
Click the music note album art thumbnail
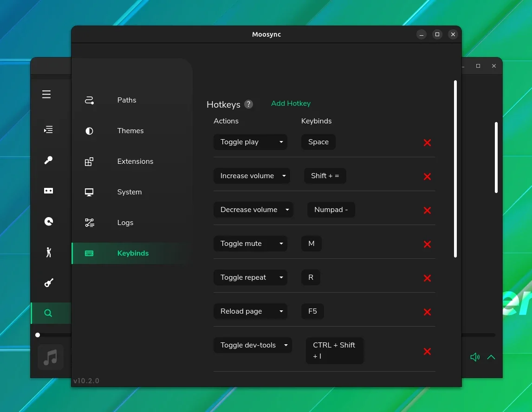(51, 357)
